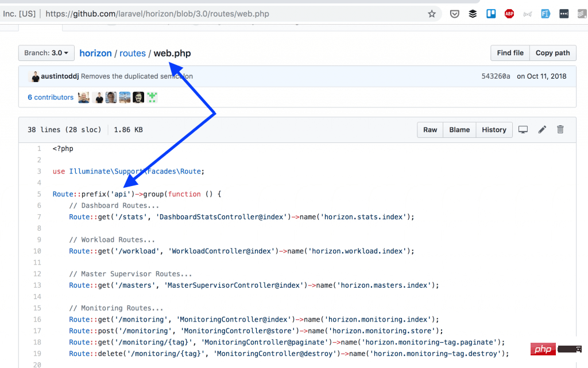Click the 'MonitoringController@paginate' string
The height and width of the screenshot is (368, 588).
(x=266, y=342)
